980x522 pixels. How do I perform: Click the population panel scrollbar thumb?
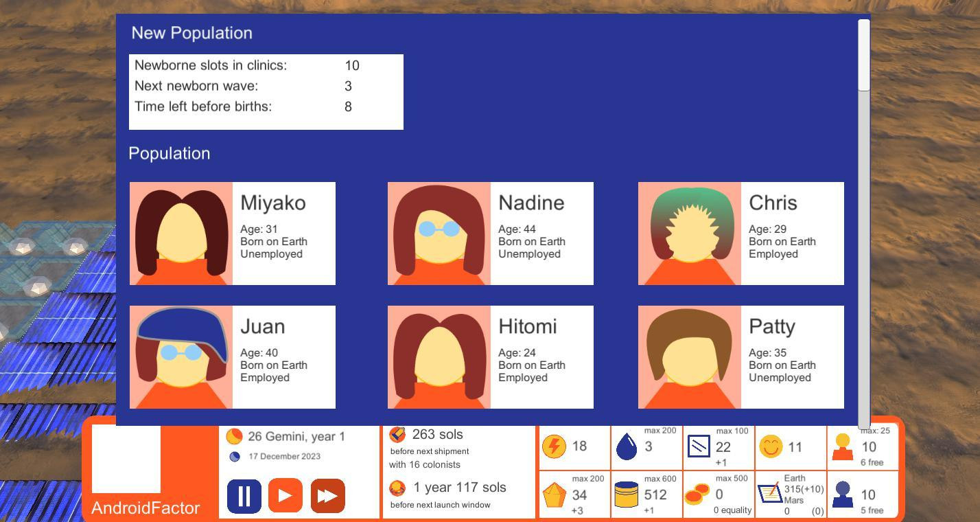pos(864,55)
